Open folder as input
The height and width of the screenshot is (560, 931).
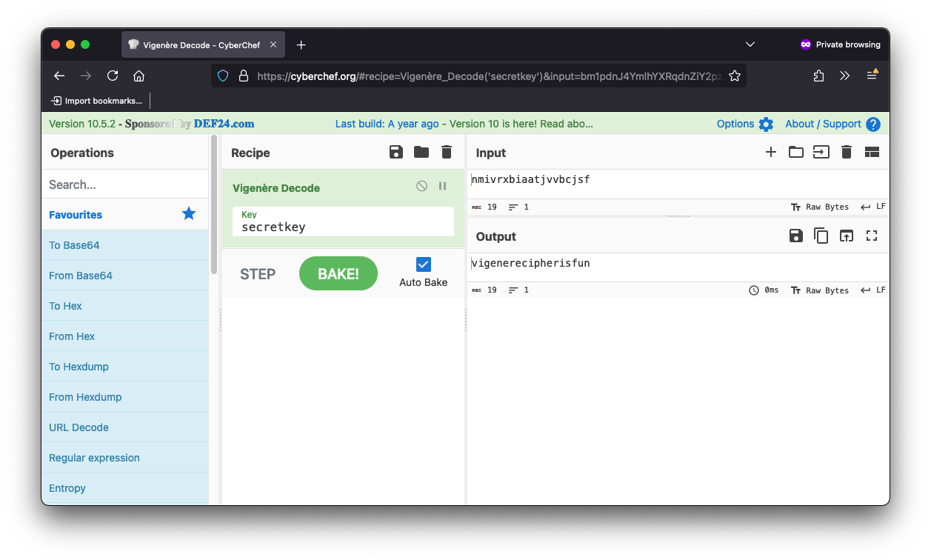pyautogui.click(x=795, y=153)
